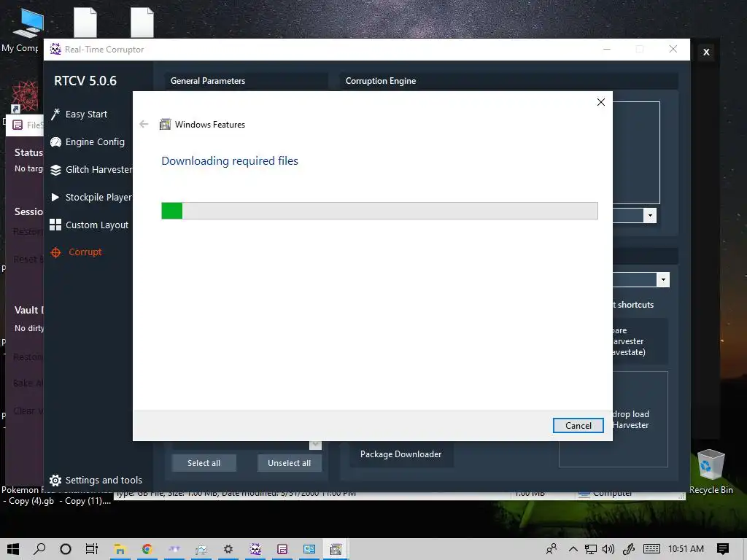Click Unselect all in General Parameters
Viewport: 747px width, 560px height.
[x=289, y=463]
